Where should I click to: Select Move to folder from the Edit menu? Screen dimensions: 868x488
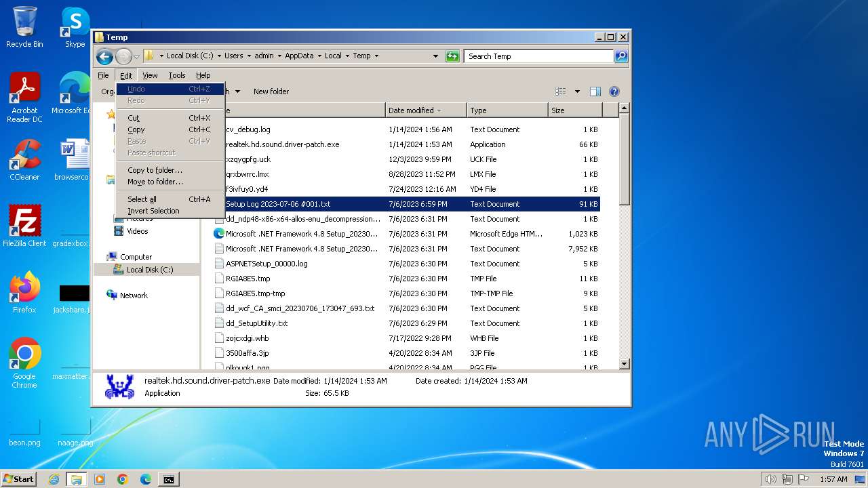point(170,182)
